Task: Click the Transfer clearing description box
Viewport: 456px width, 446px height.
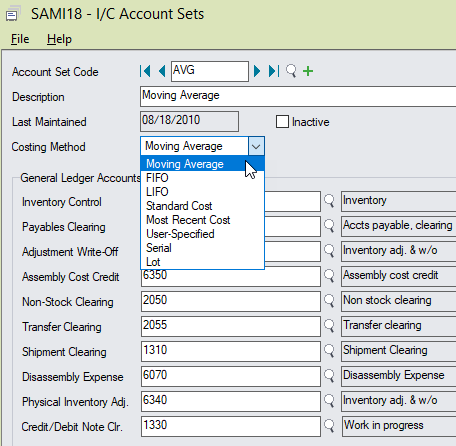Action: (x=399, y=326)
